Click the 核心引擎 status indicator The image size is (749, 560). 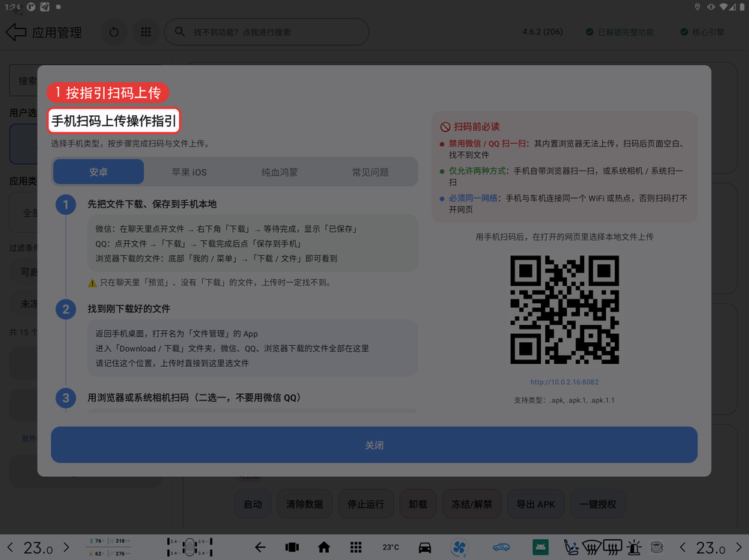pyautogui.click(x=703, y=32)
